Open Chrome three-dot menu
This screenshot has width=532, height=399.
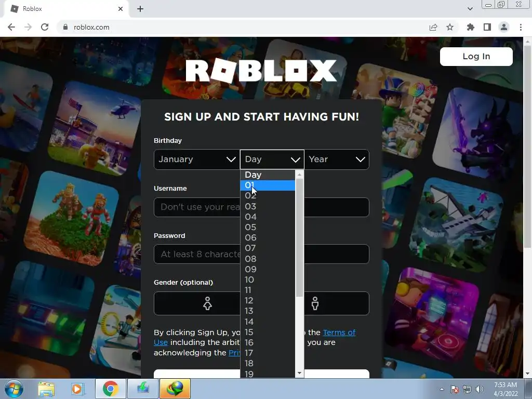[x=521, y=27]
